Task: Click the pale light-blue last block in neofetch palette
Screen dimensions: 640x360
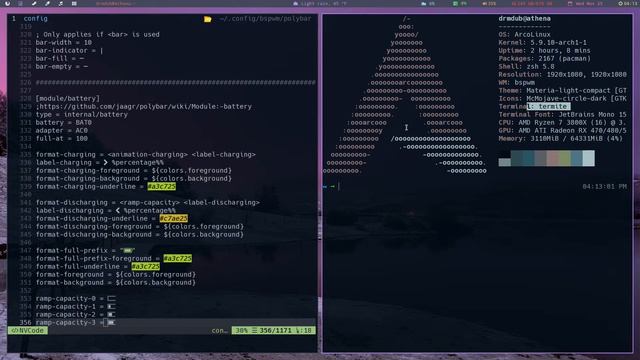Action: coord(589,158)
